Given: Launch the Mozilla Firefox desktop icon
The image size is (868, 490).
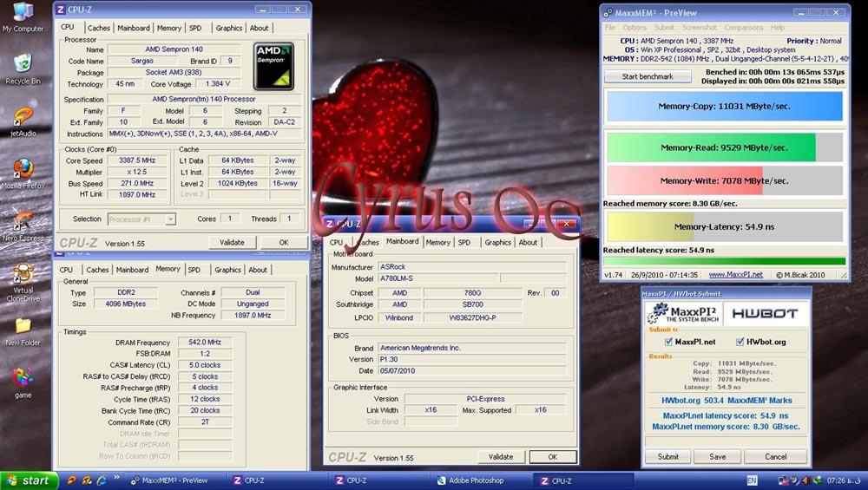Looking at the screenshot, I should [x=23, y=173].
